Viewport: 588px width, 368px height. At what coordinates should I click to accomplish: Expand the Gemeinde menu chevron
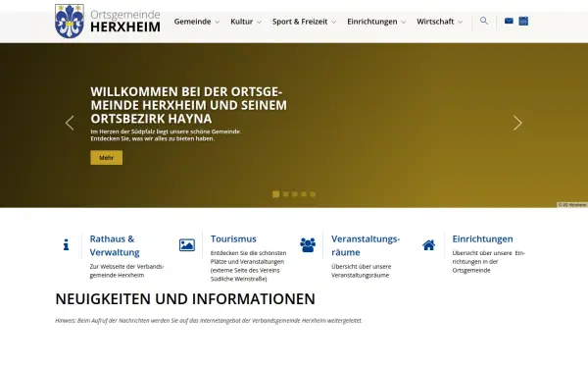(x=217, y=23)
